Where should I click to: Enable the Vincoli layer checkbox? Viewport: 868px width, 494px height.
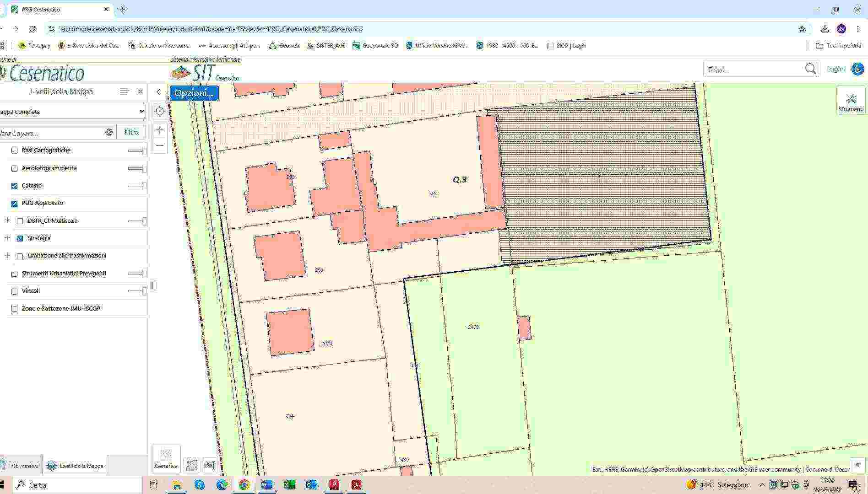pyautogui.click(x=14, y=291)
